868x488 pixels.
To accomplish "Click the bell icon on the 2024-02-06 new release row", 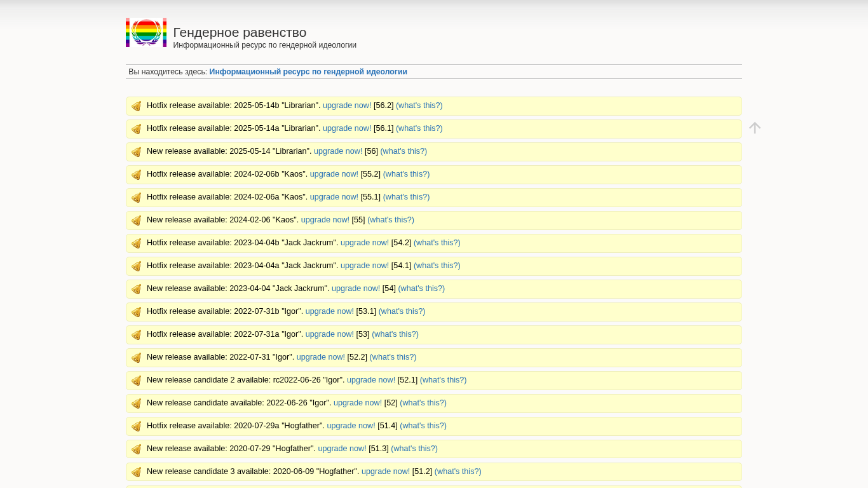I will [x=137, y=220].
